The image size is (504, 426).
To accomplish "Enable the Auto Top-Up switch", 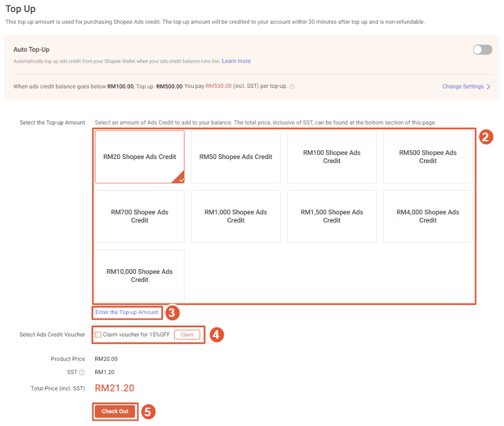I will [x=482, y=49].
